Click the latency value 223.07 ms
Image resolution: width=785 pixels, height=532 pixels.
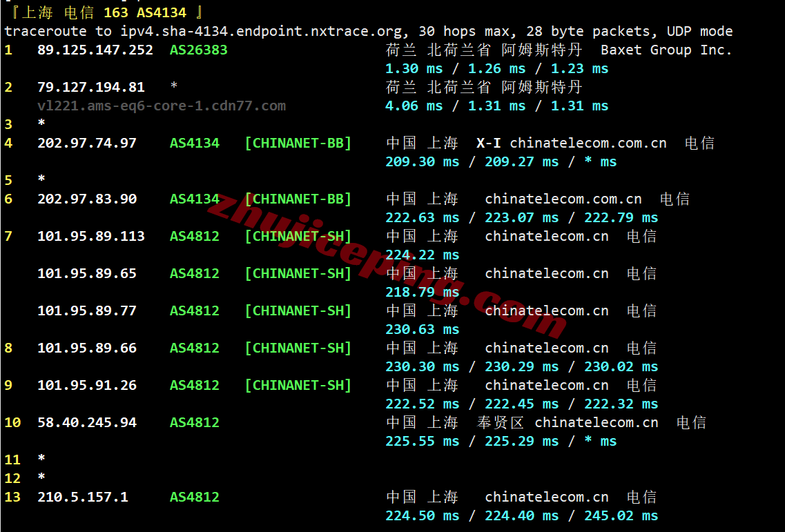click(x=521, y=218)
